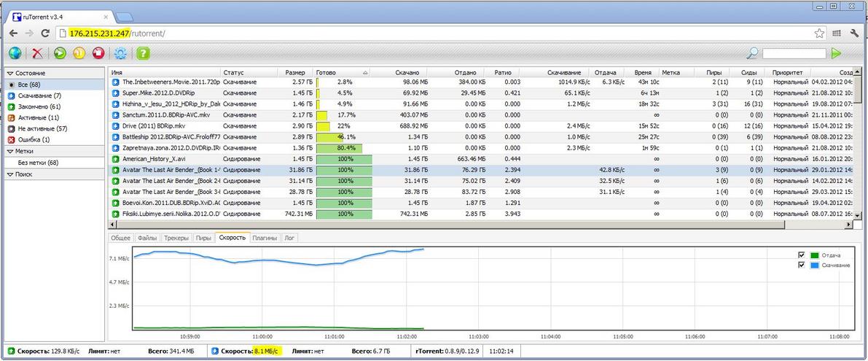Click the Активные (11) filter icon

(12, 118)
